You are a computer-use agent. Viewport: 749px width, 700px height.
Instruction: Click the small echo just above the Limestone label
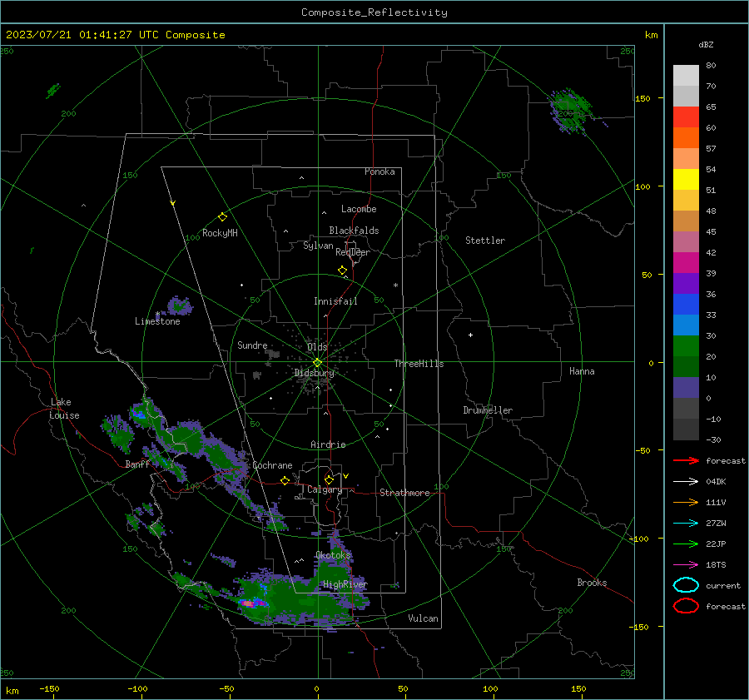[180, 305]
